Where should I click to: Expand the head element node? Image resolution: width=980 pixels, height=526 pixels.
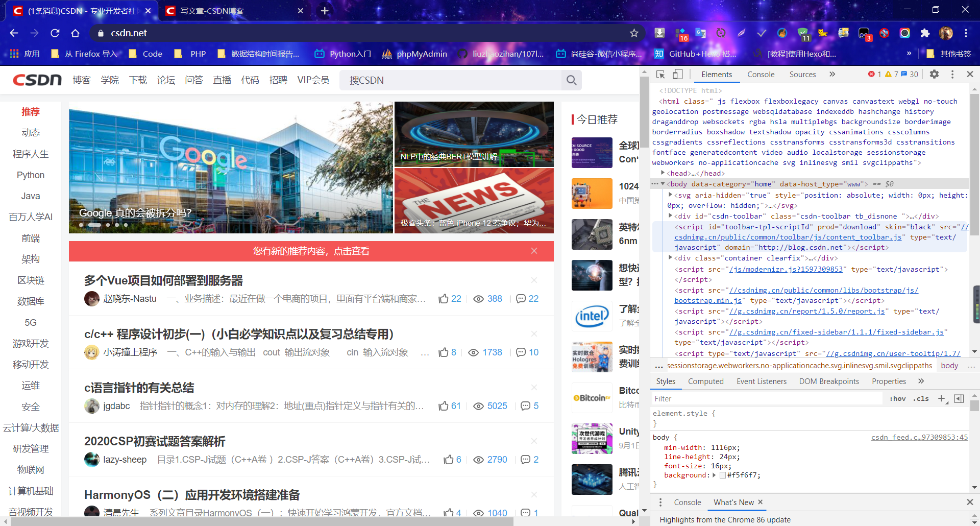coord(663,173)
